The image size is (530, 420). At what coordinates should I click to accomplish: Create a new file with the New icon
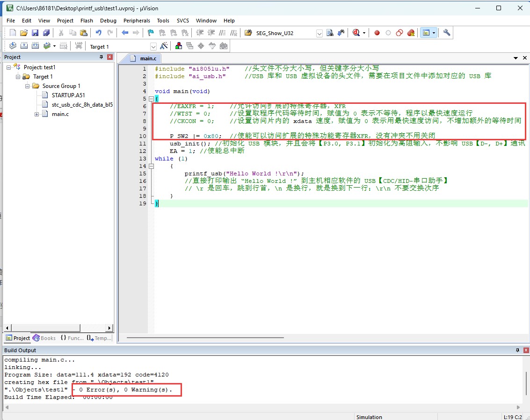click(13, 33)
